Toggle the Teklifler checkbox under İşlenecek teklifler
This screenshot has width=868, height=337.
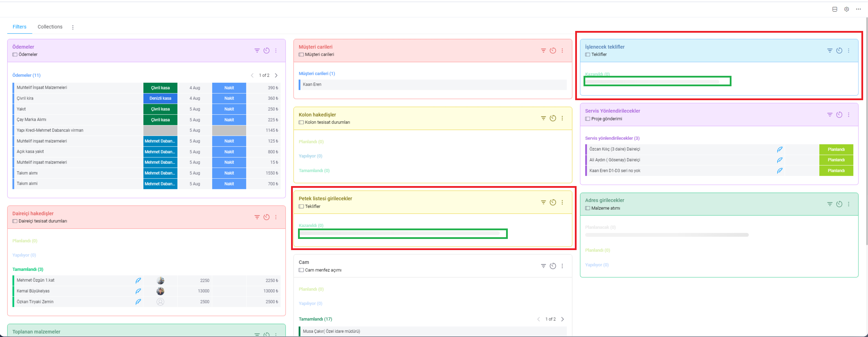pyautogui.click(x=587, y=54)
